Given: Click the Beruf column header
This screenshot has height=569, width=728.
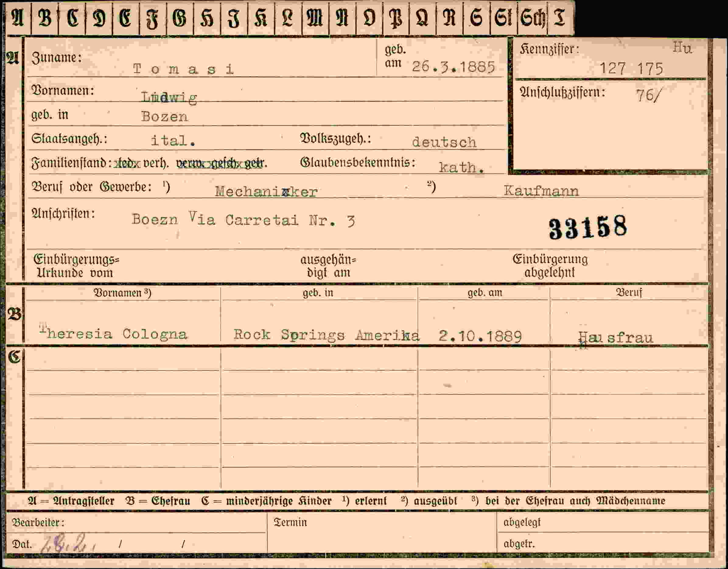Looking at the screenshot, I should coord(629,292).
